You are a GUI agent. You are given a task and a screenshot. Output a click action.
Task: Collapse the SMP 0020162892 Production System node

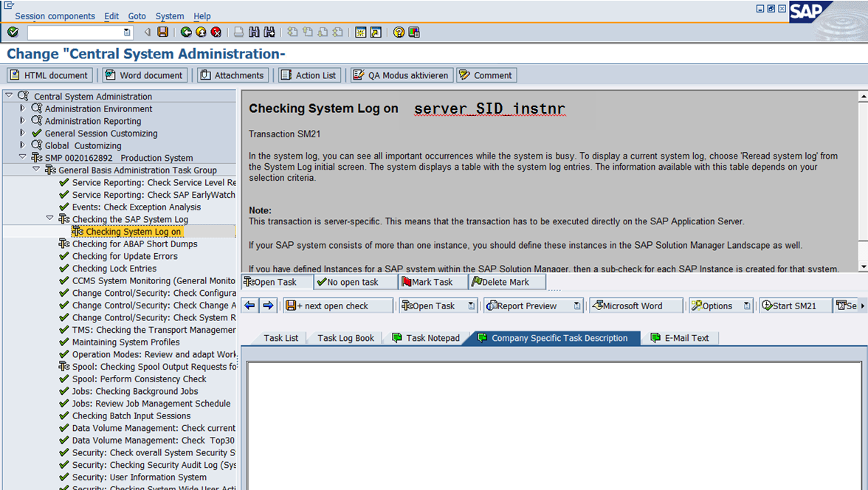[23, 157]
